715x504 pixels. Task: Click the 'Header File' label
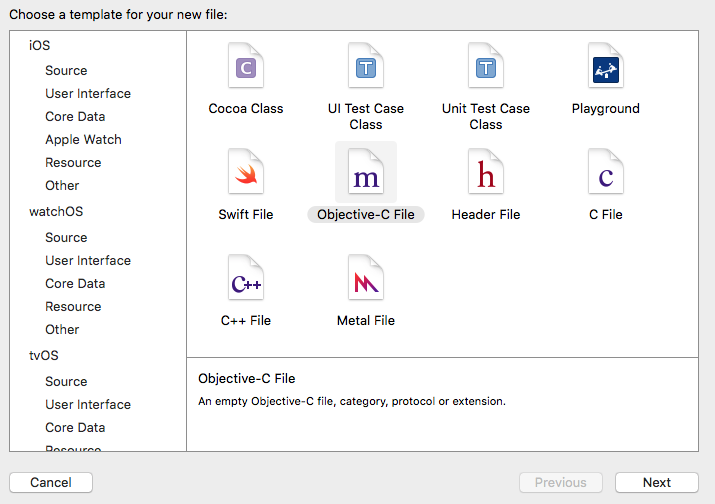pyautogui.click(x=486, y=214)
